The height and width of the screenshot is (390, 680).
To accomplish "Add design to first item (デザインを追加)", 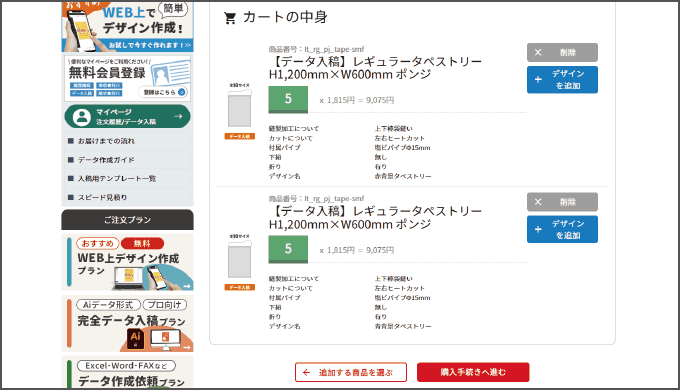I will pyautogui.click(x=562, y=80).
